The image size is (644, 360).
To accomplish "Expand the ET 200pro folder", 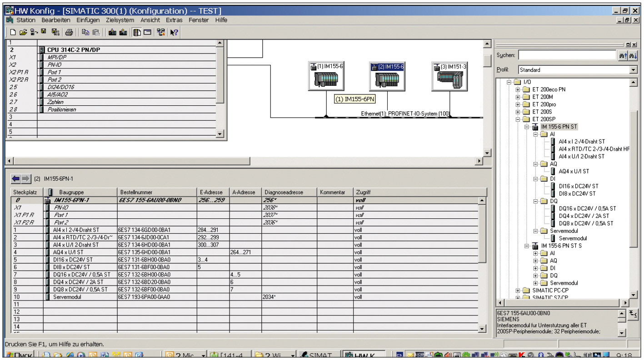I will click(x=518, y=104).
